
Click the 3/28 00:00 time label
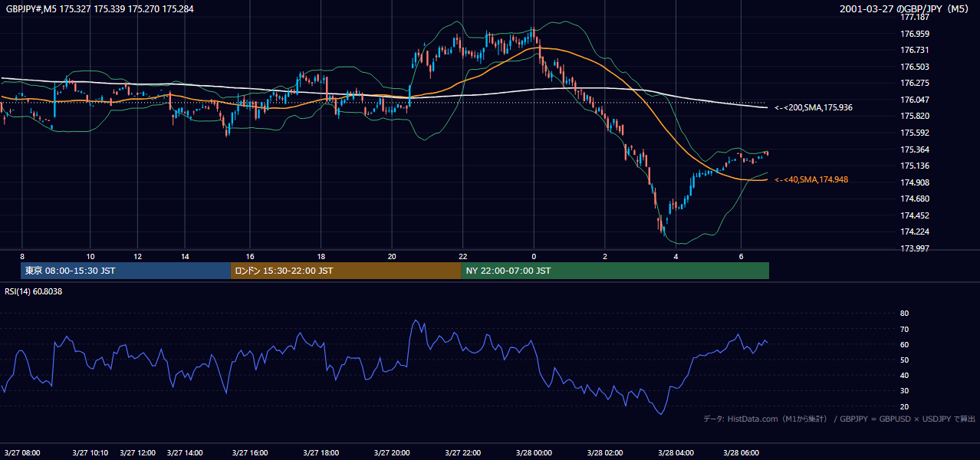pyautogui.click(x=534, y=452)
